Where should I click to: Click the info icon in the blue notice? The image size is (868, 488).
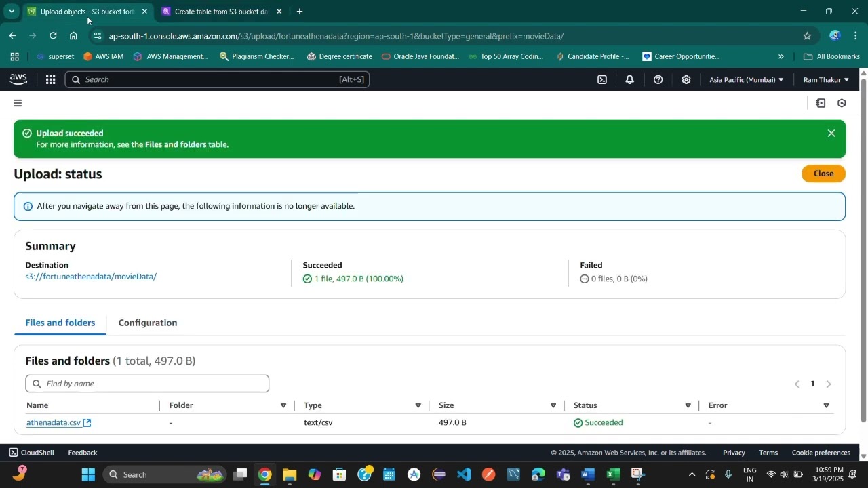pyautogui.click(x=28, y=206)
